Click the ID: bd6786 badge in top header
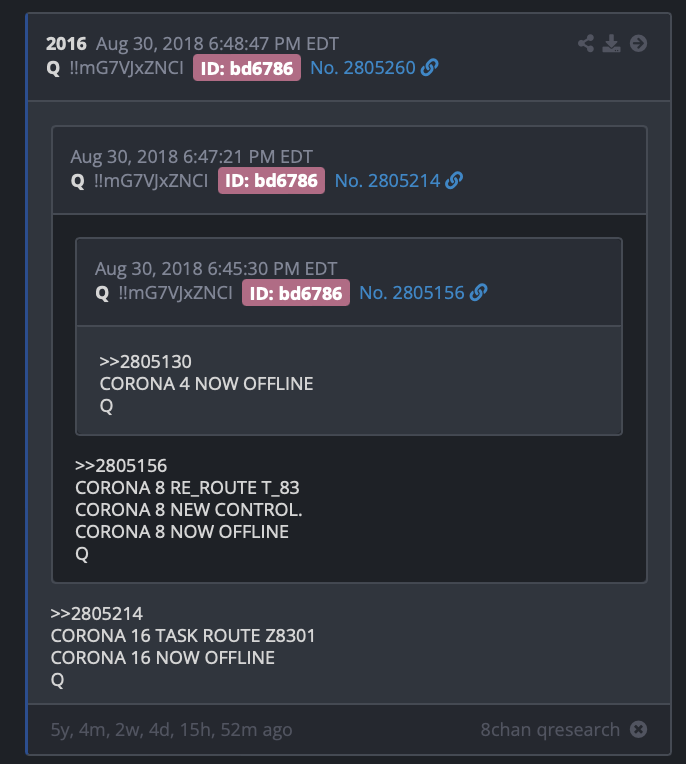This screenshot has width=686, height=764. tap(247, 68)
